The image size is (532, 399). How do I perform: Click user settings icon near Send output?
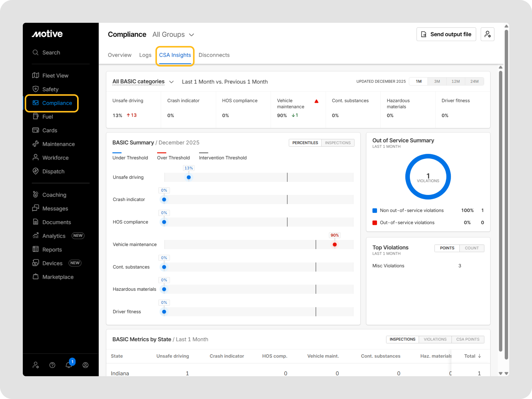click(487, 34)
